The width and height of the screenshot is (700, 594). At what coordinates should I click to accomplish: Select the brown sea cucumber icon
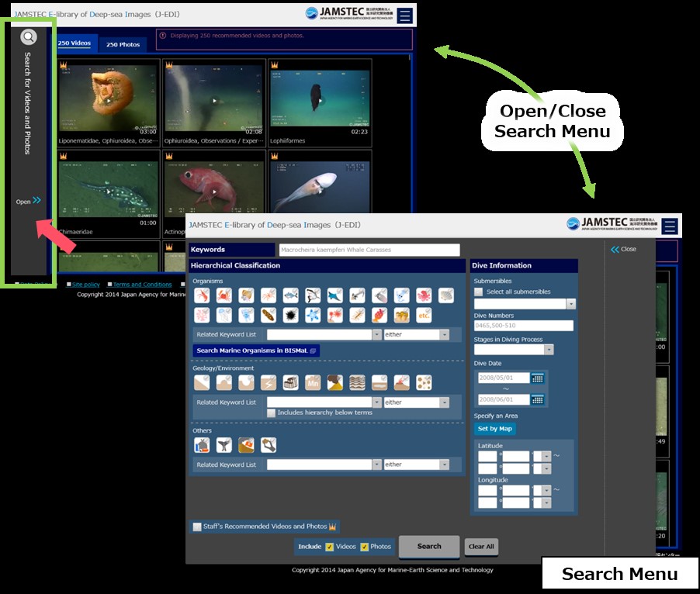[x=269, y=316]
